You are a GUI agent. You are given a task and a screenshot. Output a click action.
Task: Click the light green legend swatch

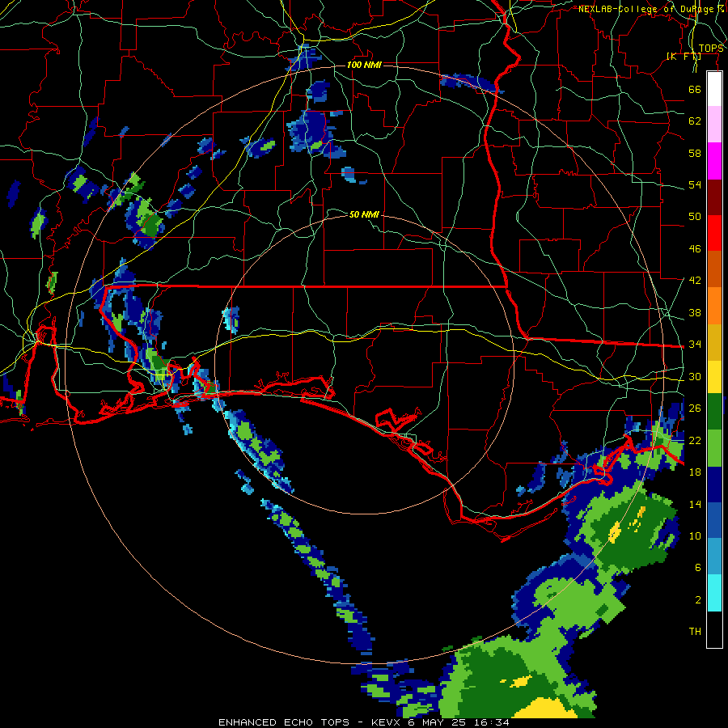coord(714,448)
